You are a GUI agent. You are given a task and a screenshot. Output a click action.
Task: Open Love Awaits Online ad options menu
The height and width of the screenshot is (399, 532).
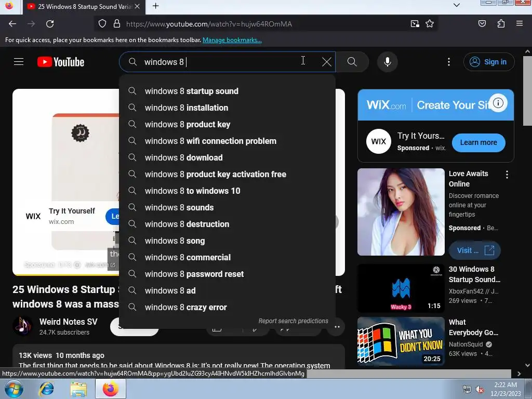click(507, 175)
